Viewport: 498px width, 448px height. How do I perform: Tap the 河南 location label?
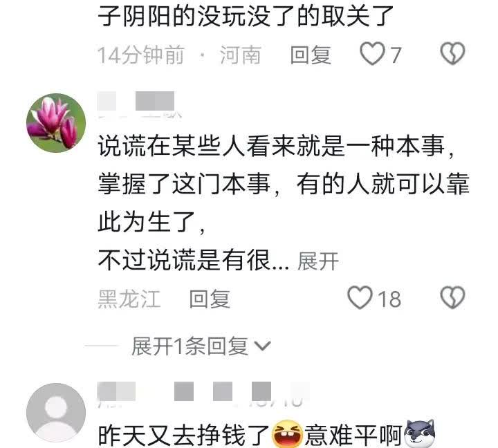241,55
